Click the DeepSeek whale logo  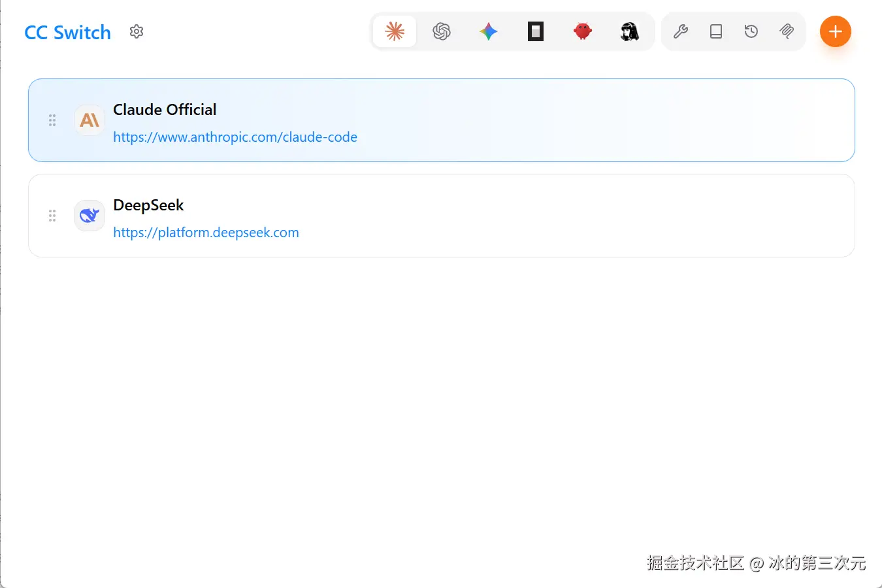point(90,216)
